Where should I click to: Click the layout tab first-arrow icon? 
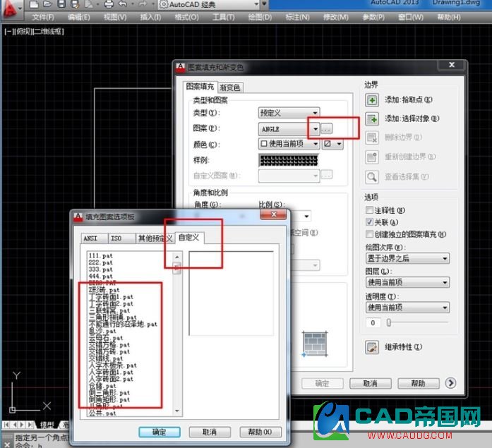6,425
